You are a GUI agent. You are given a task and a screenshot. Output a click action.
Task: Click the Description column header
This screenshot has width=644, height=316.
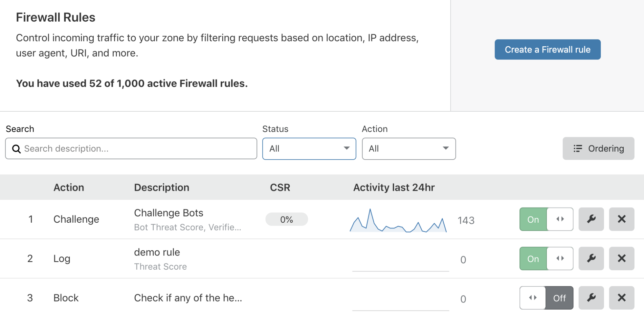point(162,187)
